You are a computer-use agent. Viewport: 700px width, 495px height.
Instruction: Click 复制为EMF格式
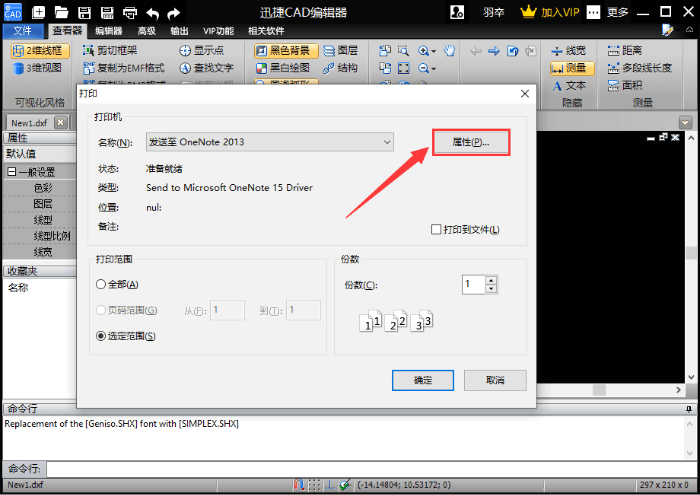[x=124, y=68]
